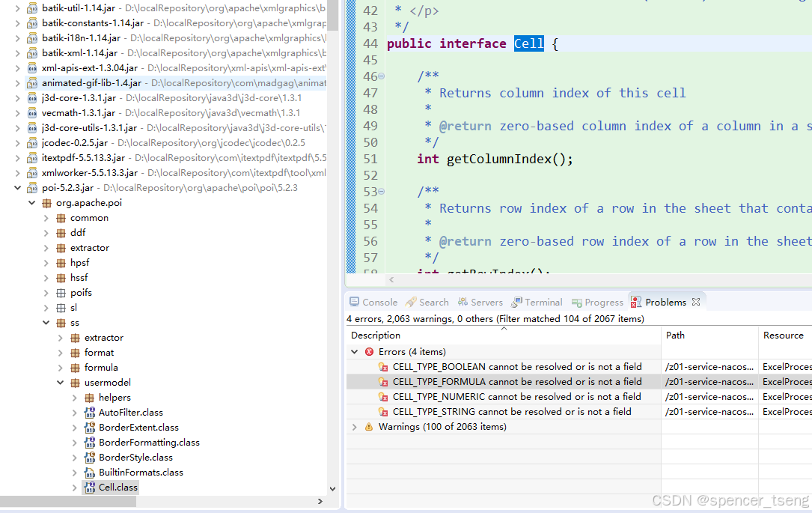Click the Terminal view icon
Viewport: 812px width, 513px height.
516,301
